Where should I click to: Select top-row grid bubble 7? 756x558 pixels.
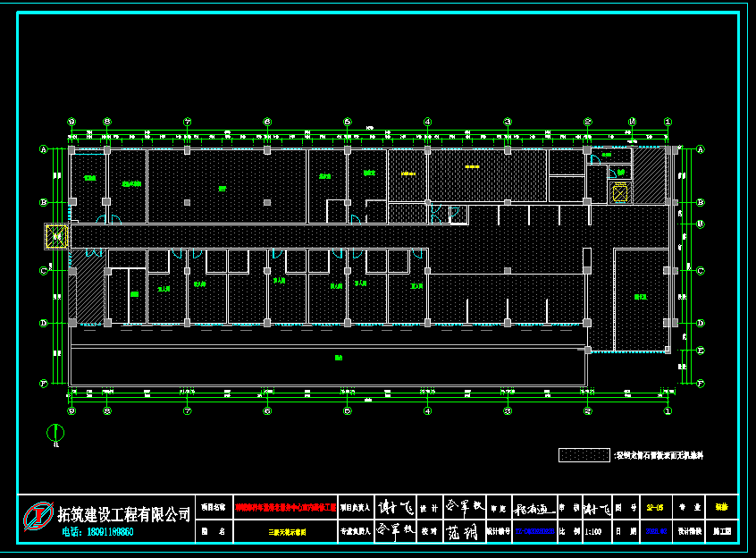pyautogui.click(x=187, y=122)
